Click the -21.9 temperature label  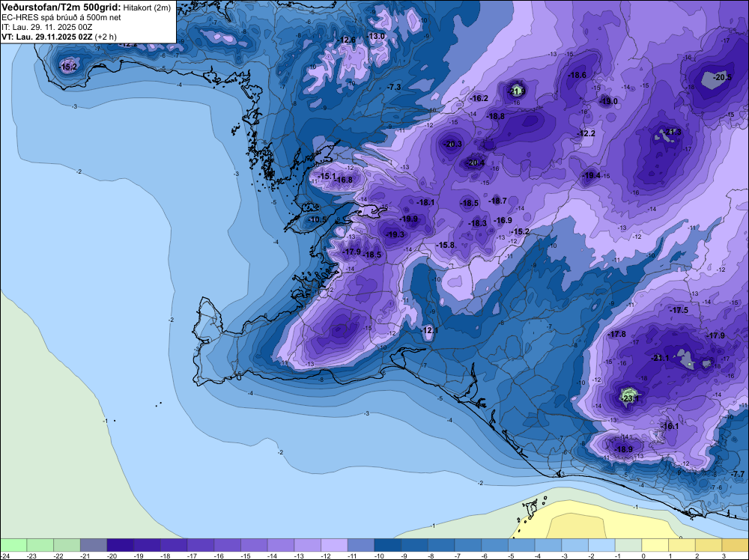[x=517, y=91]
